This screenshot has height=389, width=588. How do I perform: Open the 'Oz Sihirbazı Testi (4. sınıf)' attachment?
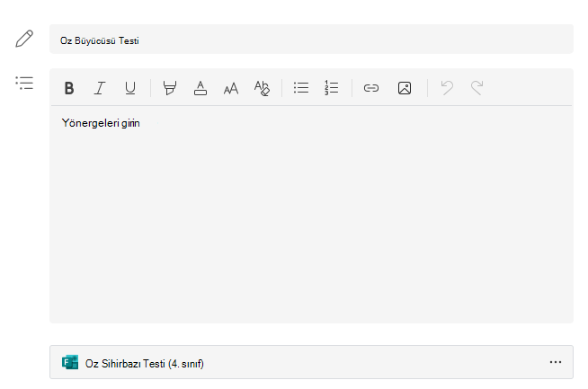click(x=311, y=362)
